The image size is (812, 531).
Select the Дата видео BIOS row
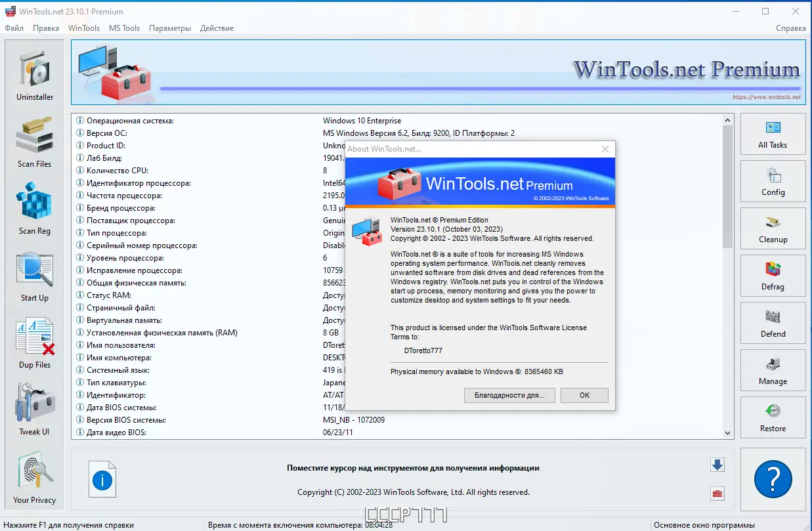click(396, 433)
